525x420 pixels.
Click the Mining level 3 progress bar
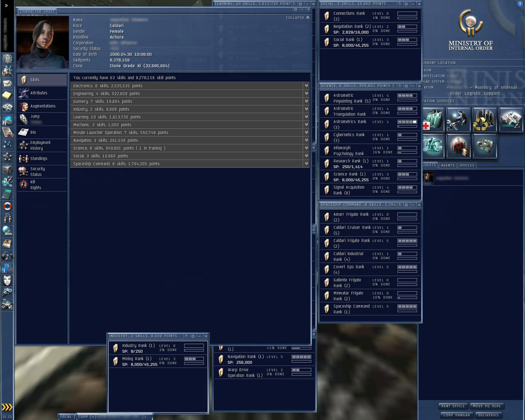click(194, 359)
